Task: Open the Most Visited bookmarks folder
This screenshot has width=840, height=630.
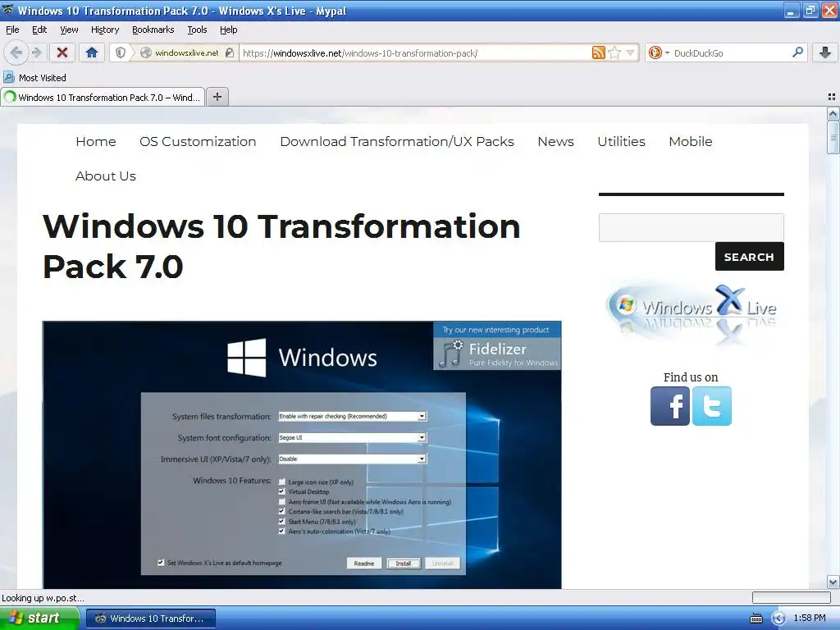Action: pyautogui.click(x=35, y=78)
